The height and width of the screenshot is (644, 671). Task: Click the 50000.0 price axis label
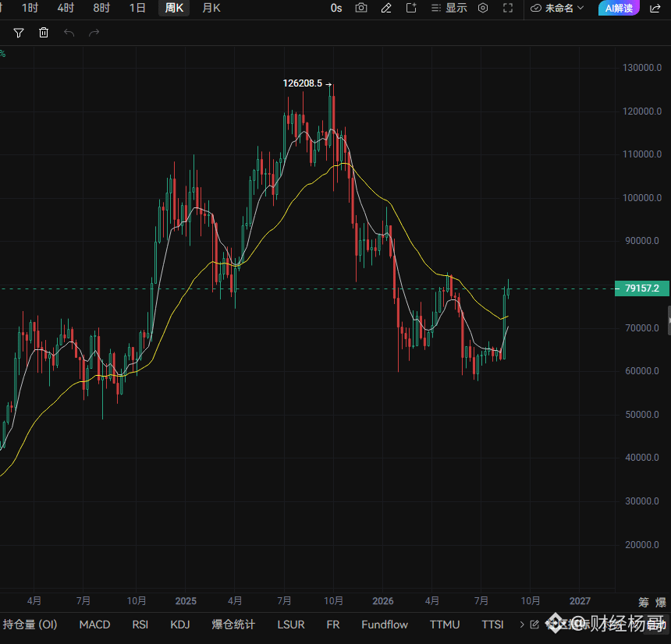[642, 414]
